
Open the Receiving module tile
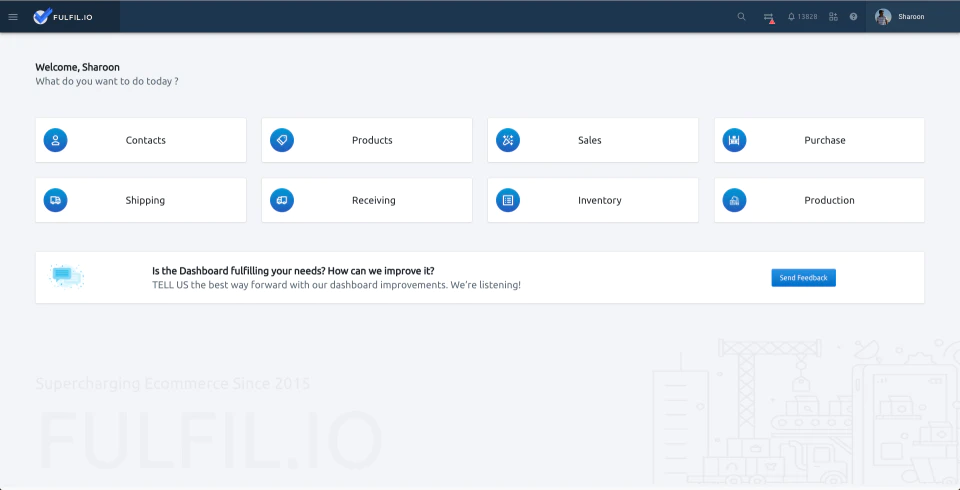coord(367,200)
